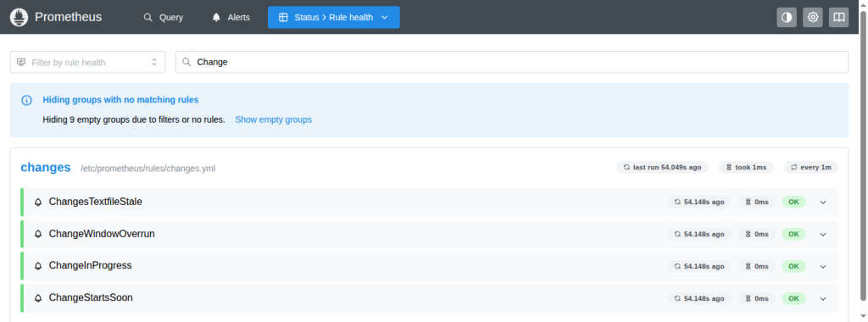Click the bell icon beside ChangeStartsSoon

(38, 298)
